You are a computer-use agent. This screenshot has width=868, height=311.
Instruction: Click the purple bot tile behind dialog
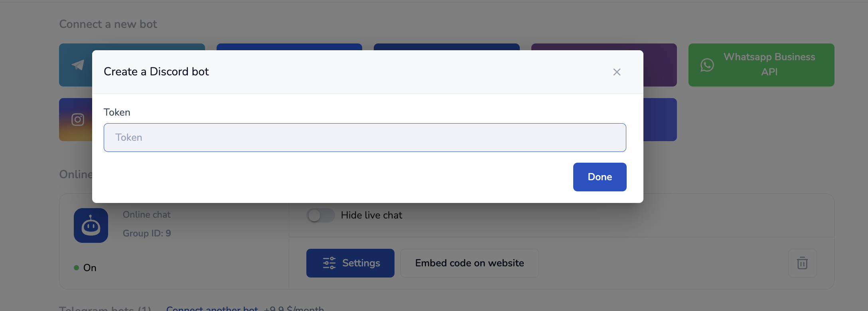point(660,65)
